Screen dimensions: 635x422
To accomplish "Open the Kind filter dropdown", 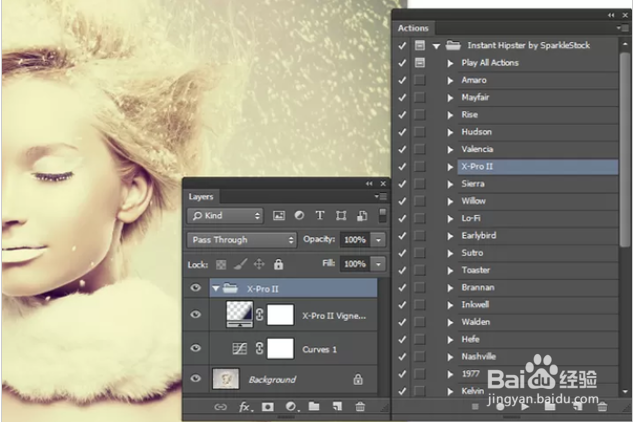I will point(225,216).
